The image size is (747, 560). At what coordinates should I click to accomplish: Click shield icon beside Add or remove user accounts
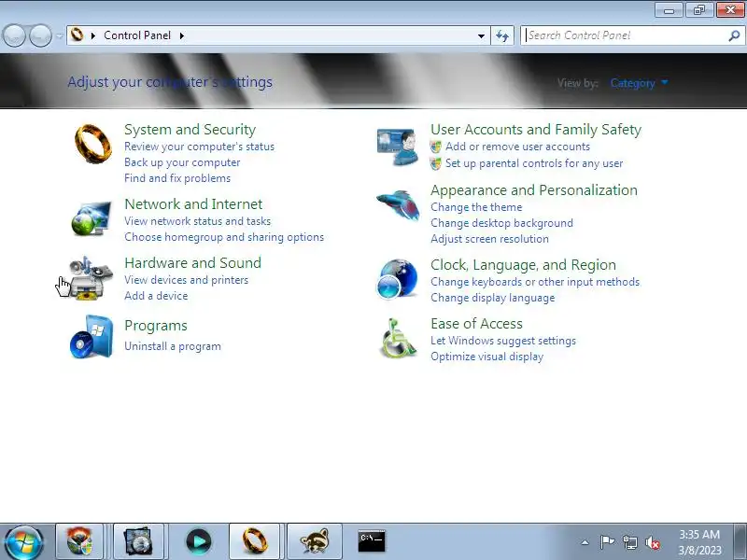(x=435, y=147)
